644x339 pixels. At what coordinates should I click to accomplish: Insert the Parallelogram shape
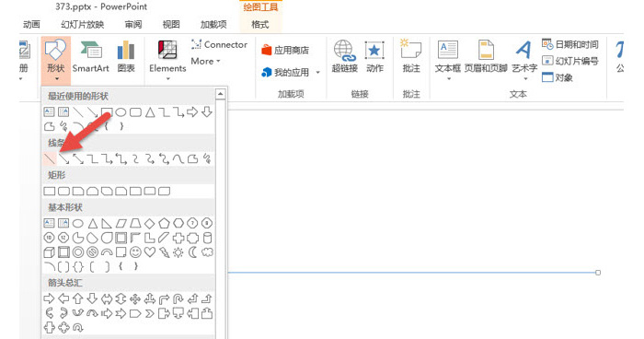[121, 224]
